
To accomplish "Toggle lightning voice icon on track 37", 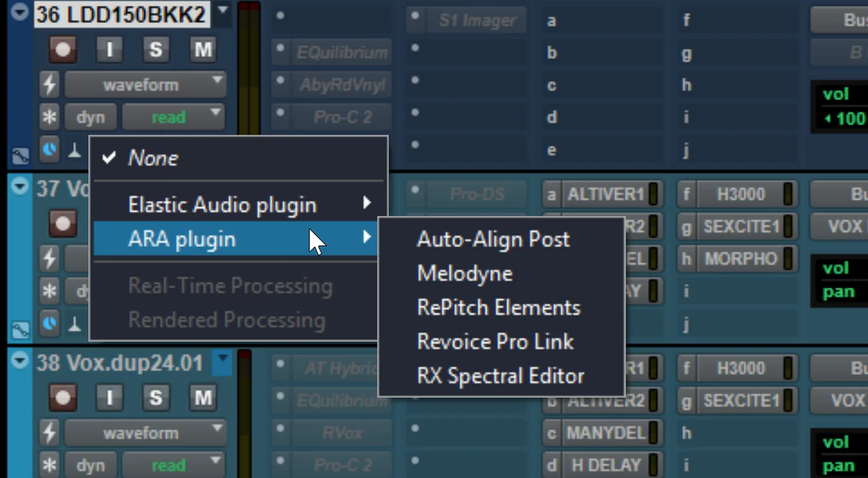I will (x=49, y=259).
